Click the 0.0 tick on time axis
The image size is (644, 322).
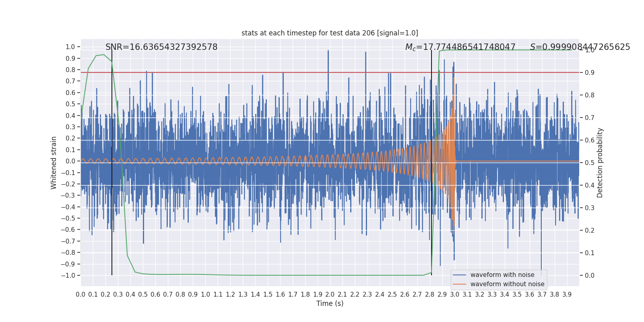click(80, 295)
